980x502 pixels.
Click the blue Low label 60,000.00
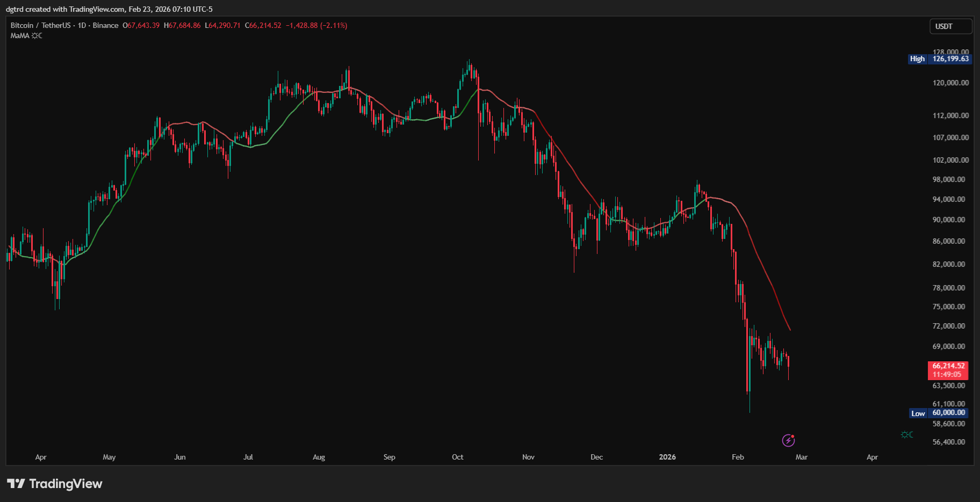click(940, 413)
